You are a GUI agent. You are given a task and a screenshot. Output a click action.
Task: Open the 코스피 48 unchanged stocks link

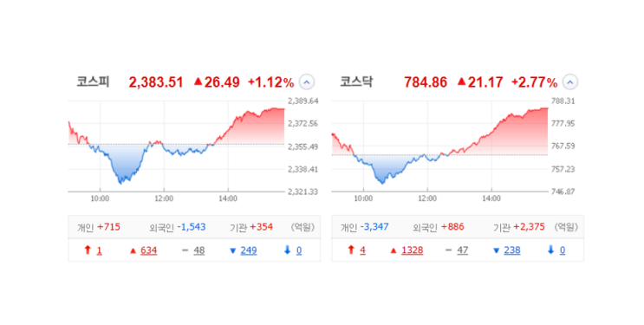pos(199,250)
